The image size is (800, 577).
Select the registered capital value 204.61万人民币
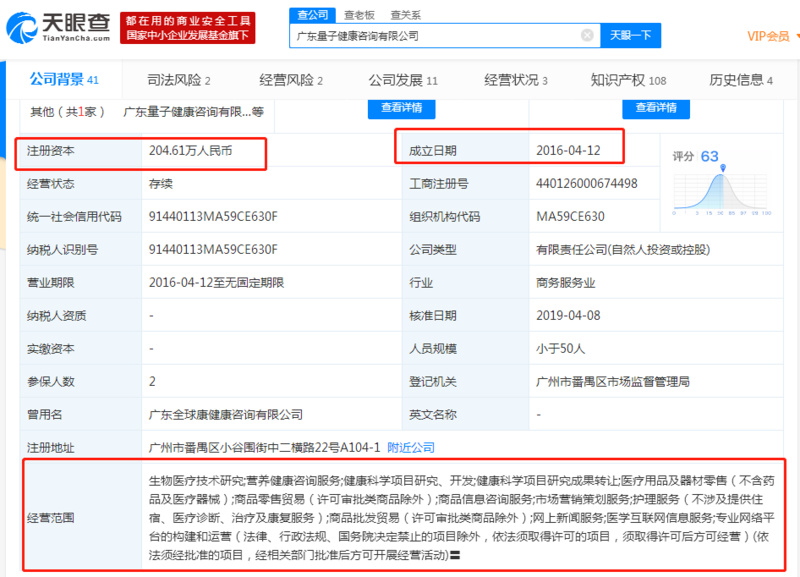(x=190, y=150)
